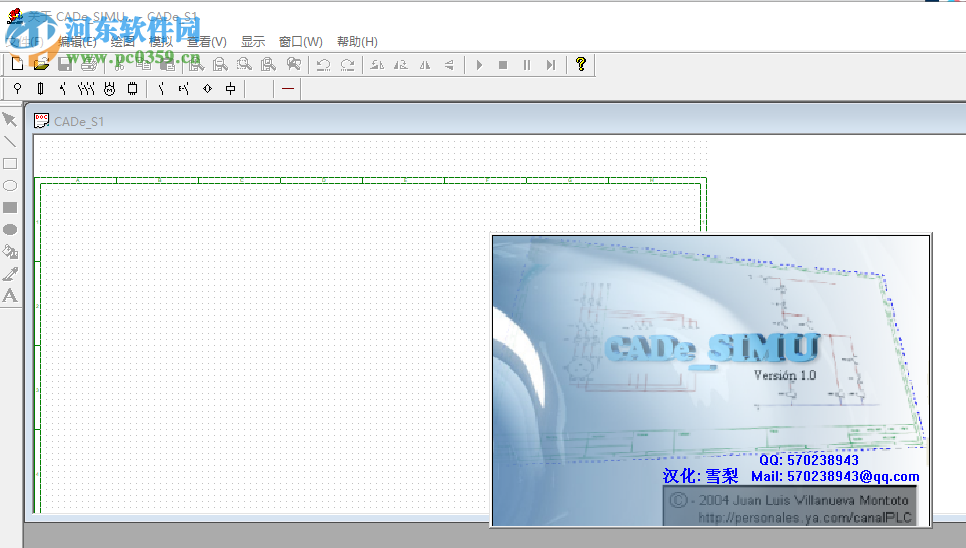
Task: Click the CADe_S1 document icon
Action: click(x=41, y=121)
